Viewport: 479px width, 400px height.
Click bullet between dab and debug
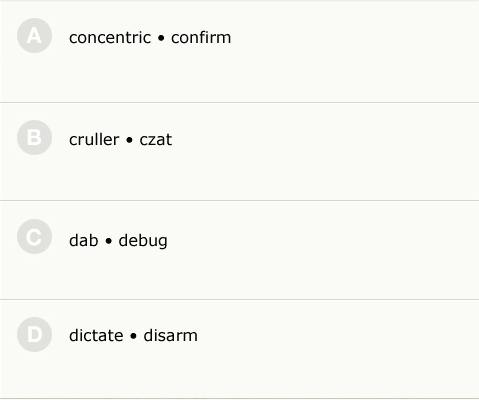[x=109, y=241]
